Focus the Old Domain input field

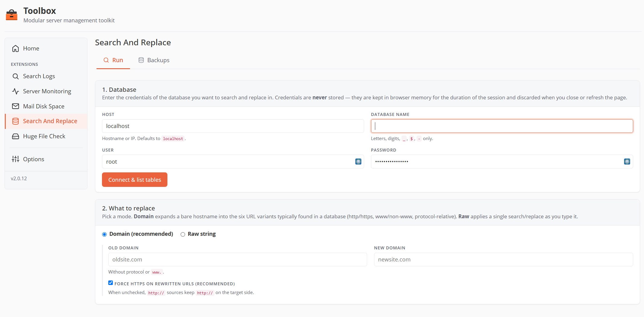pyautogui.click(x=238, y=260)
